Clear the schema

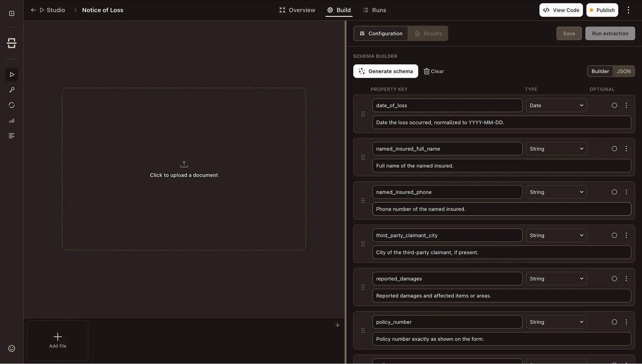tap(434, 71)
